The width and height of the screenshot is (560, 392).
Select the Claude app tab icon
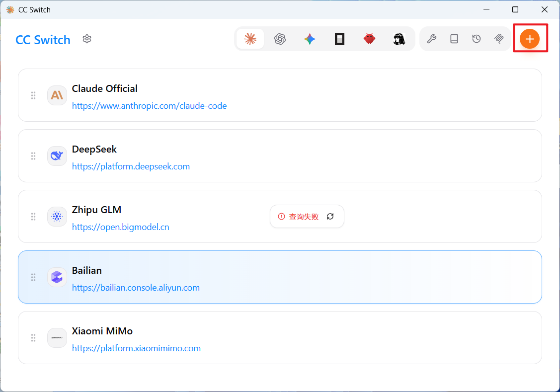tap(250, 39)
